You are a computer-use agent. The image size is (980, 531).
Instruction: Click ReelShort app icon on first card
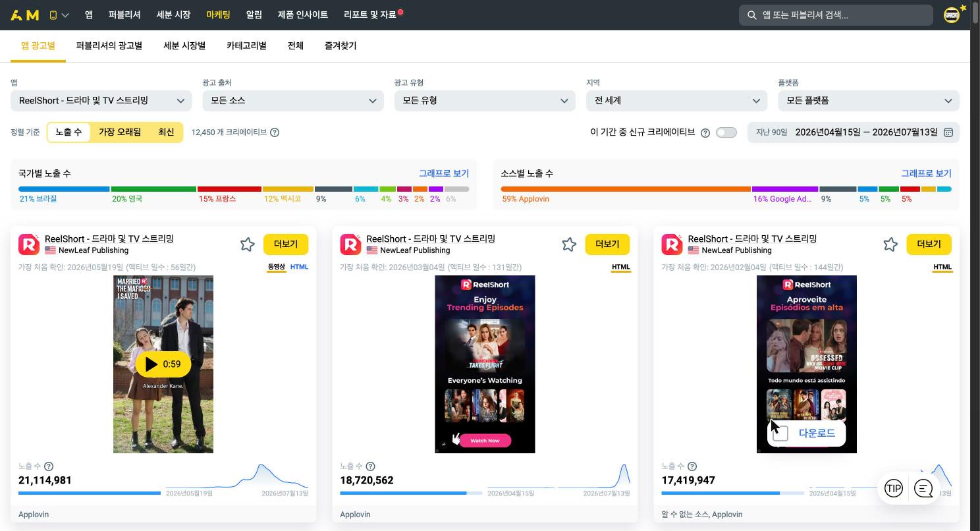[29, 244]
